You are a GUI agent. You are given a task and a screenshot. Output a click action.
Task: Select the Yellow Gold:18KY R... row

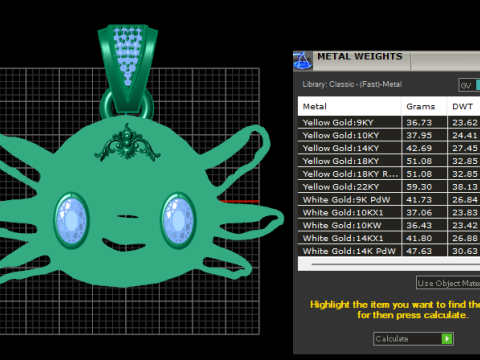(389, 174)
